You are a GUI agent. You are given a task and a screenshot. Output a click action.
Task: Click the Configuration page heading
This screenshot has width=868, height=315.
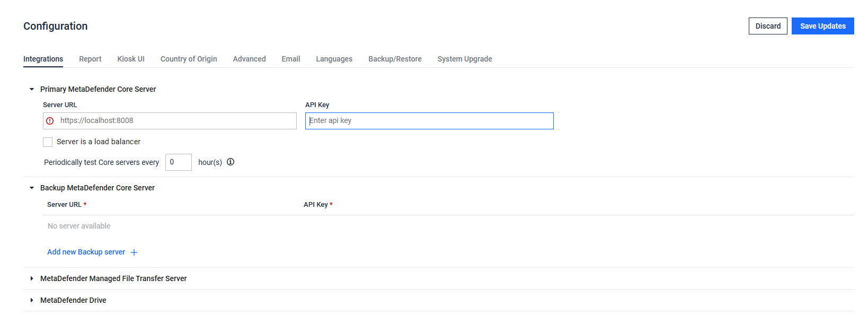click(56, 26)
